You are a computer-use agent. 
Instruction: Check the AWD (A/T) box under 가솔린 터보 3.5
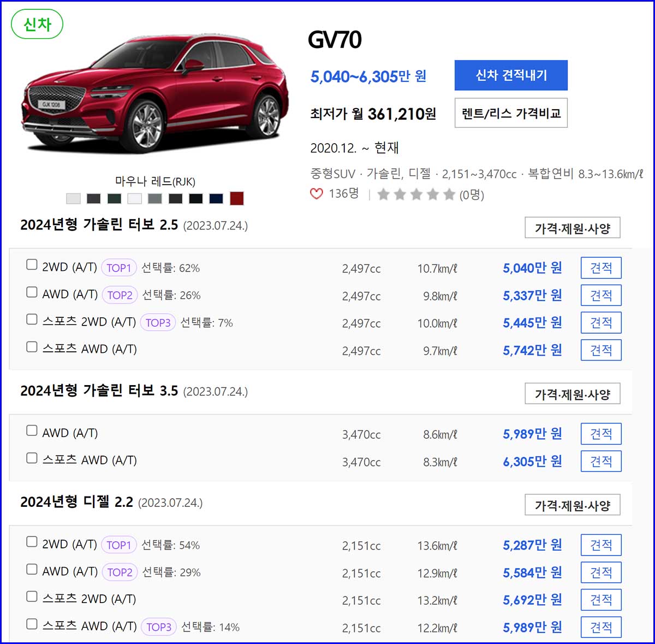31,430
